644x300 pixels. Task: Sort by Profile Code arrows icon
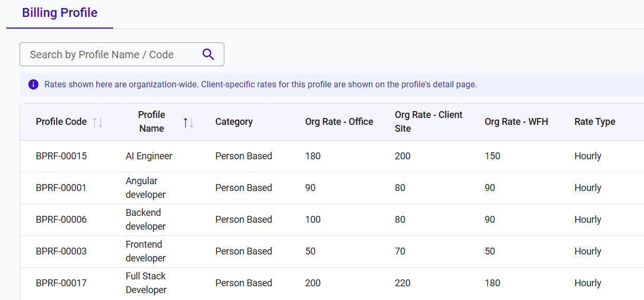point(97,122)
